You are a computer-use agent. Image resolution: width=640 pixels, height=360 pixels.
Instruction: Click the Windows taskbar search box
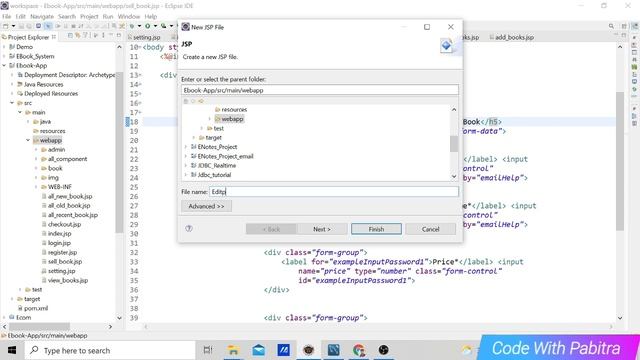point(109,350)
